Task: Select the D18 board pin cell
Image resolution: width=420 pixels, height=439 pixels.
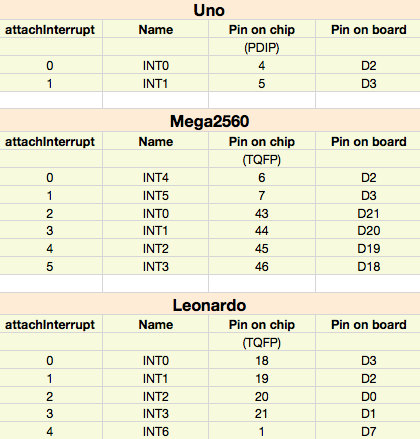Action: pyautogui.click(x=369, y=267)
